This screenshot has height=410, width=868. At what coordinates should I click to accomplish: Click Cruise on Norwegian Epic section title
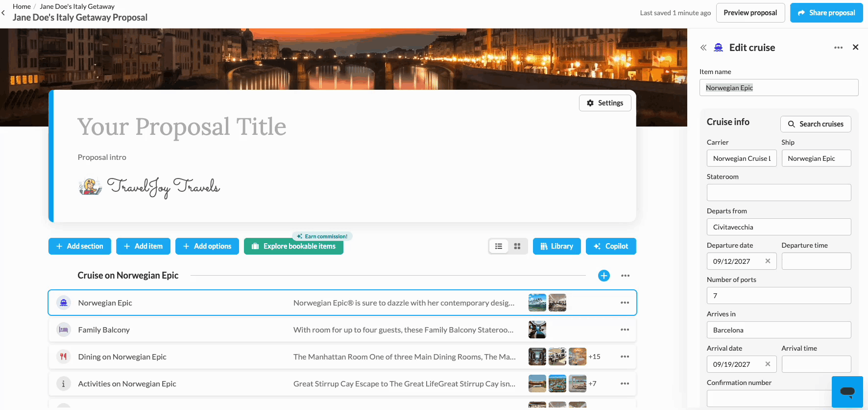click(x=128, y=276)
